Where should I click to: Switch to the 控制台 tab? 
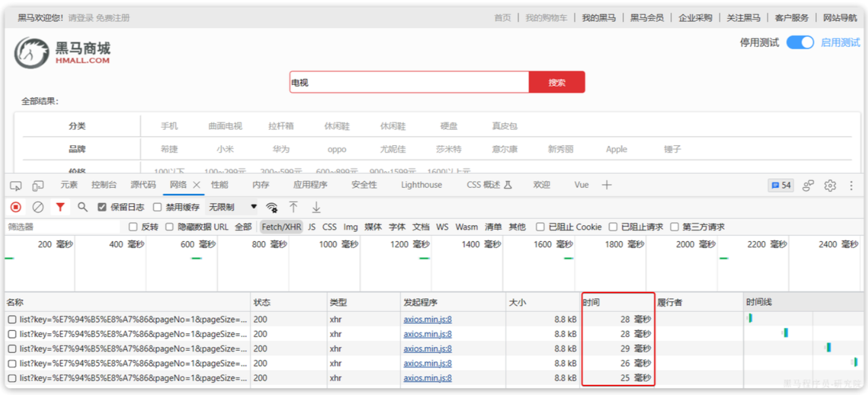(x=104, y=185)
